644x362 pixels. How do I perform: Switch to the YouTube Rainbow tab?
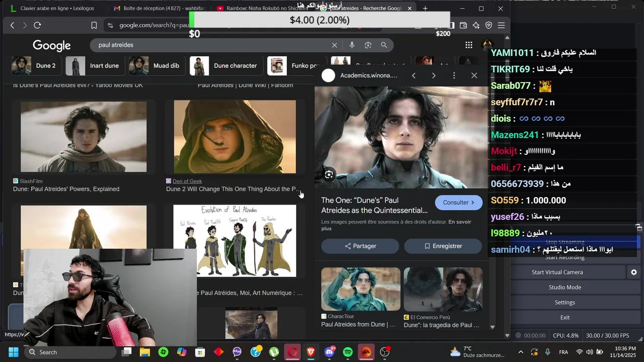262,9
